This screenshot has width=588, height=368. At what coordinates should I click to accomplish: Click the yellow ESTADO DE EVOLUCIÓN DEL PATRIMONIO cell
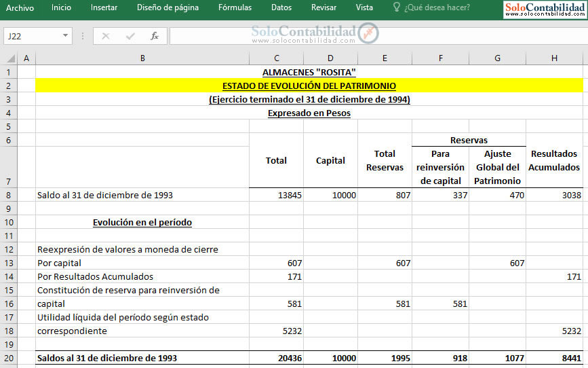(x=309, y=86)
